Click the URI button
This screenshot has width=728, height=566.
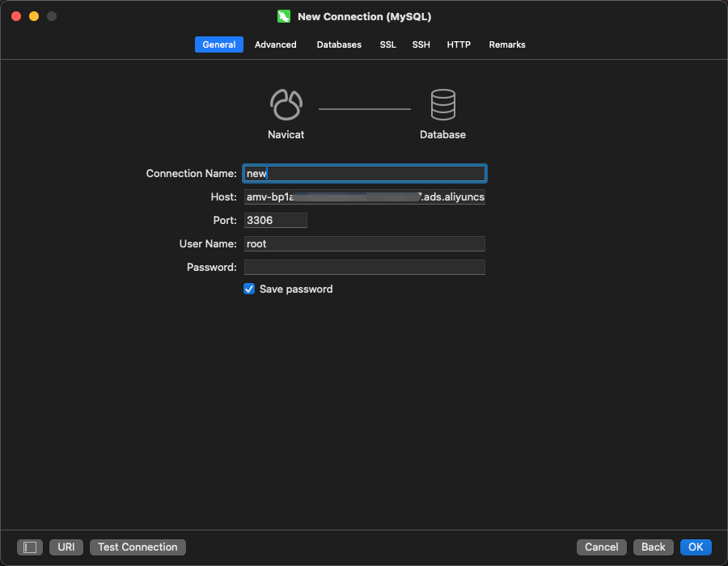(66, 547)
